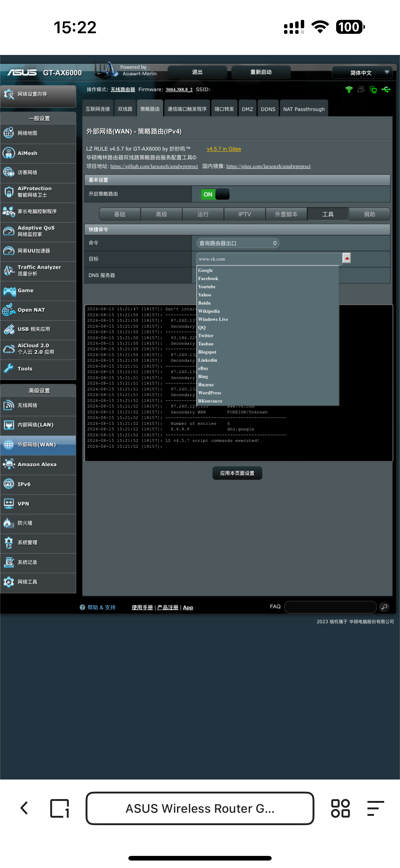
Task: Click the FAQ search magnifier icon
Action: pyautogui.click(x=384, y=607)
